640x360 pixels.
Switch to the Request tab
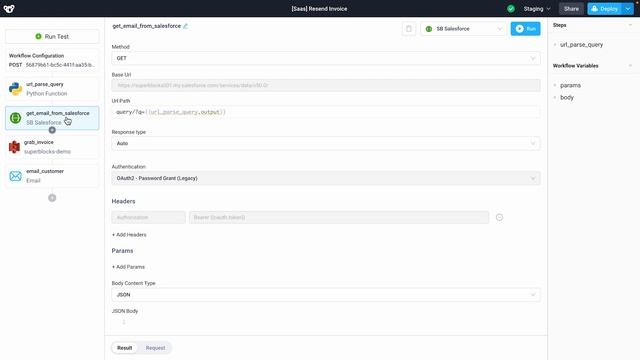coord(155,348)
